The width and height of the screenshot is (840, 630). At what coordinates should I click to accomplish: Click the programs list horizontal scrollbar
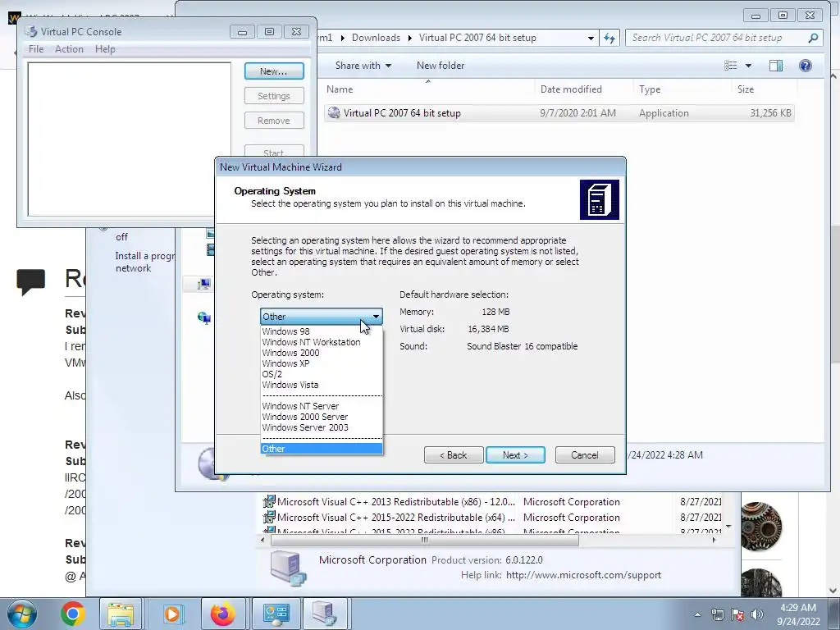[x=424, y=540]
